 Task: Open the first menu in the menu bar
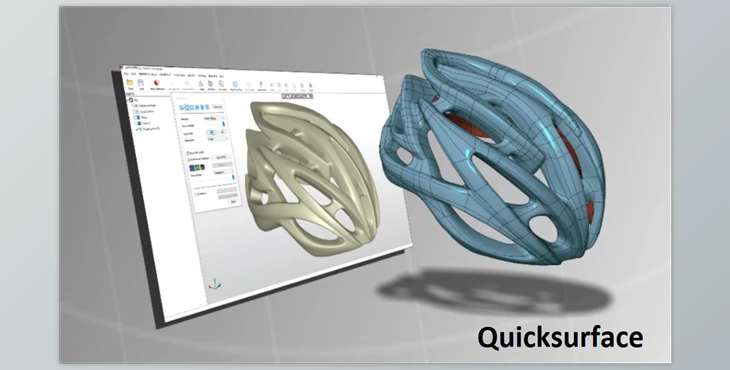tap(126, 74)
